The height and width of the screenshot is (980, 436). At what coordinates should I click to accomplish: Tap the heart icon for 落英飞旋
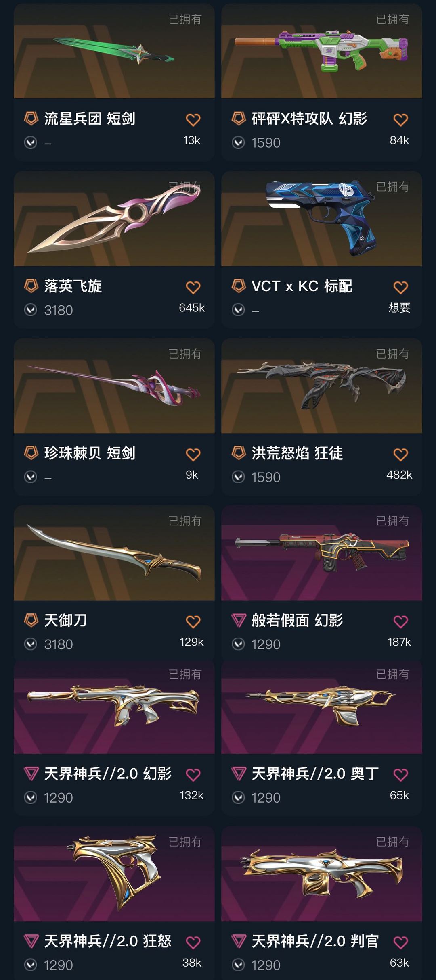click(193, 287)
